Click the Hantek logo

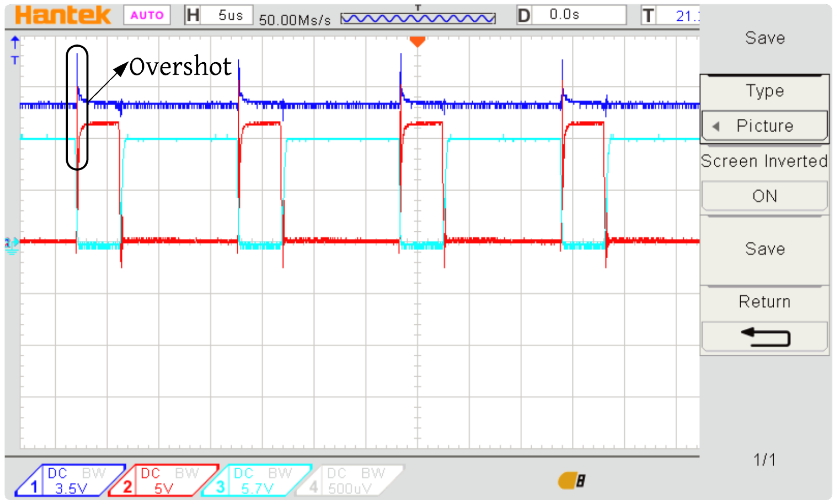click(63, 15)
